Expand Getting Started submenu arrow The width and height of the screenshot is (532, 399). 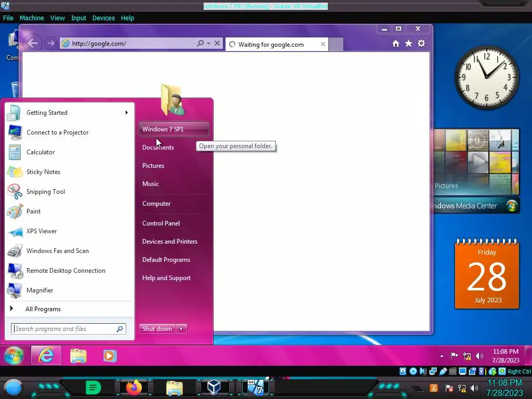pyautogui.click(x=127, y=113)
